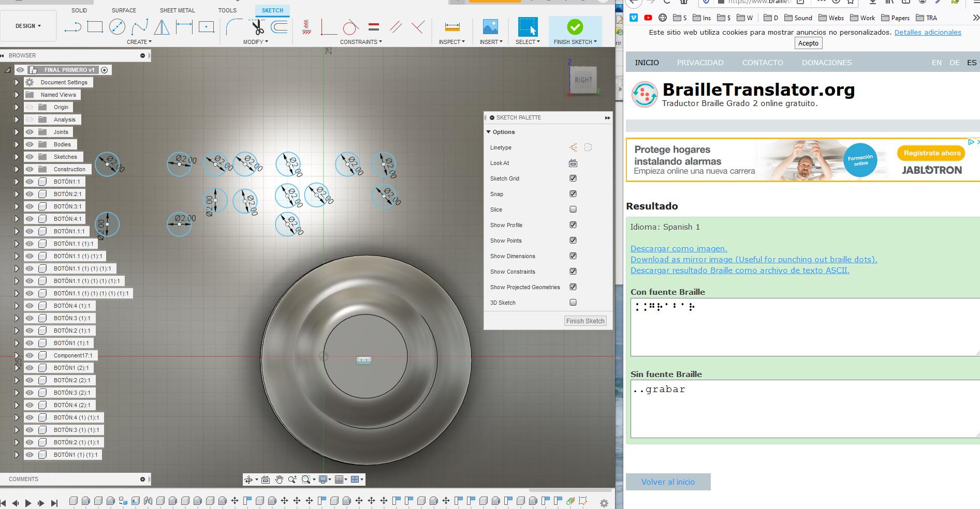Click the Insert image icon
Screen dimensions: 980x509
click(490, 27)
